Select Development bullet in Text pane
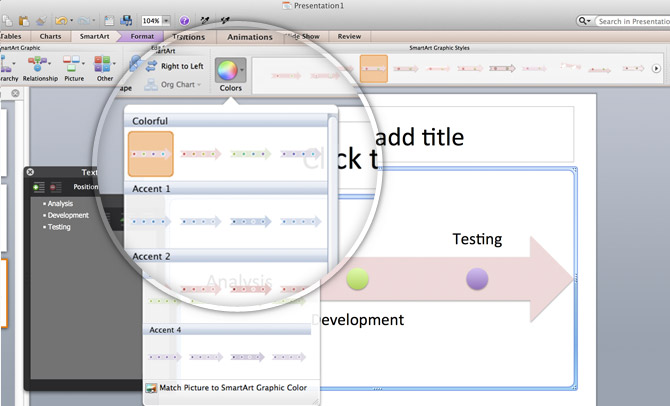The height and width of the screenshot is (406, 670). [68, 215]
